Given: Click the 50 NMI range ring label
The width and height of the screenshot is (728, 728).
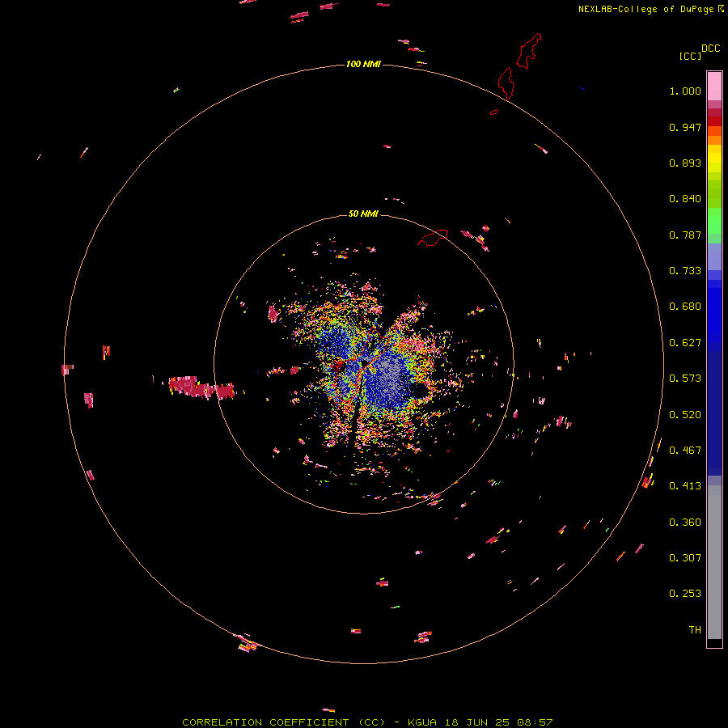Looking at the screenshot, I should 363,214.
